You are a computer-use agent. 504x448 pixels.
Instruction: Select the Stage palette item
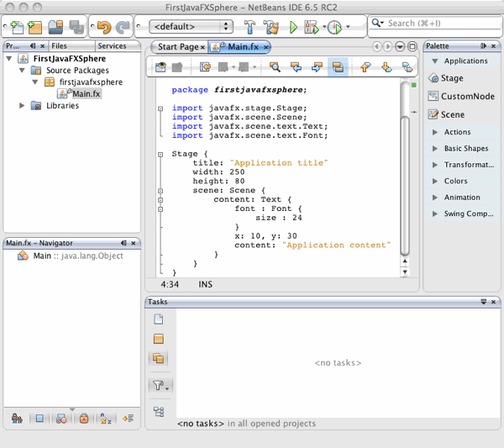[x=446, y=78]
